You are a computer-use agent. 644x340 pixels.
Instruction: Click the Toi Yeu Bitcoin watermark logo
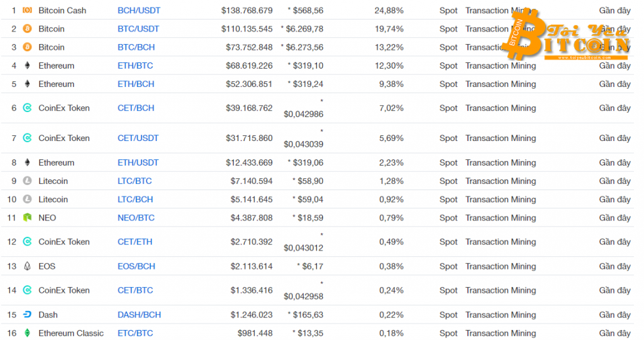[566, 38]
